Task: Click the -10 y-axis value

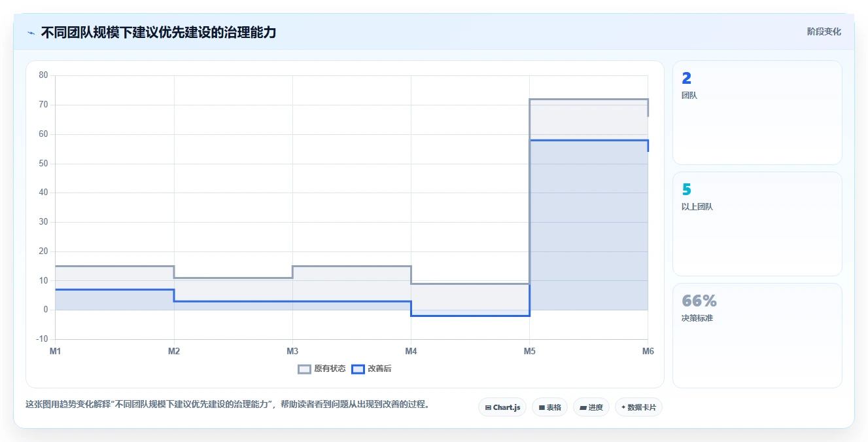Action: [x=43, y=339]
